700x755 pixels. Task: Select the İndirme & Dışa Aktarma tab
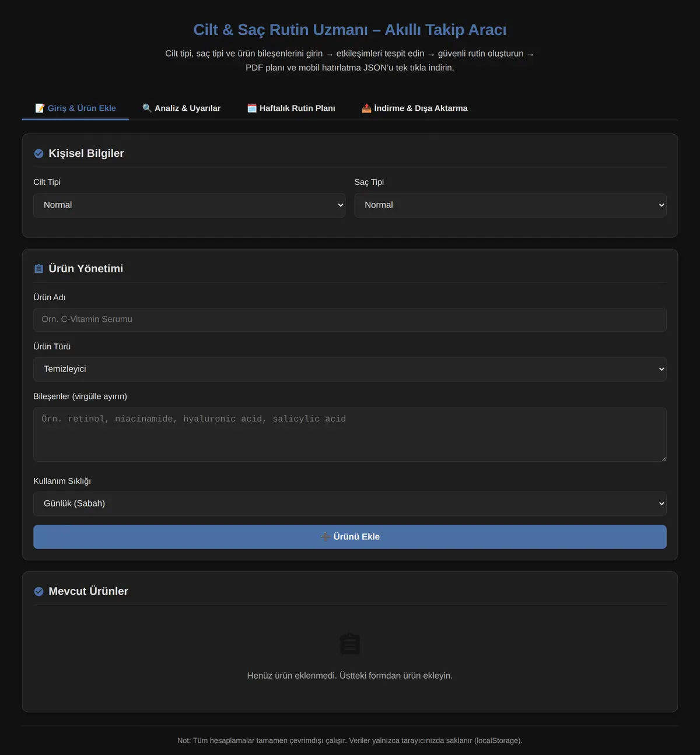pos(415,108)
